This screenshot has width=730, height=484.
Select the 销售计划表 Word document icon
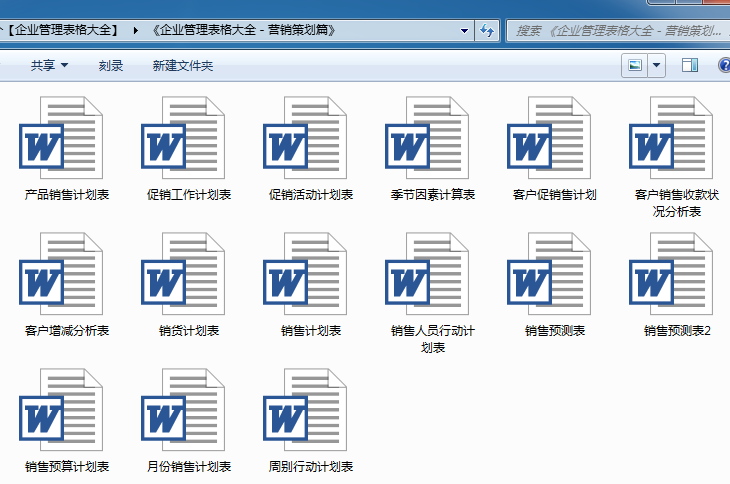point(305,274)
